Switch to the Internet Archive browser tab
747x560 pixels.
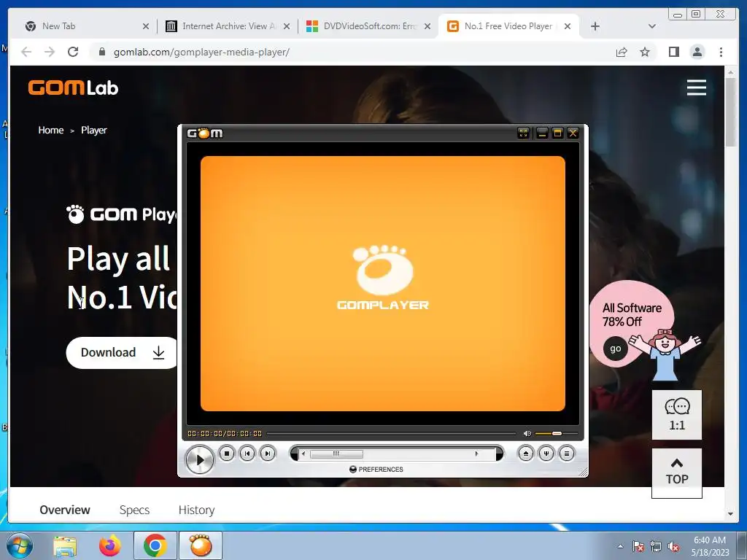[222, 26]
